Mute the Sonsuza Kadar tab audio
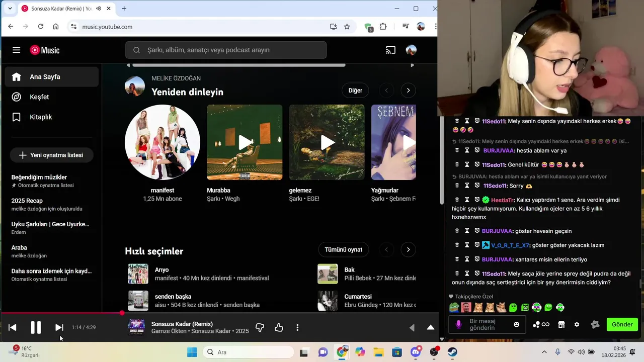This screenshot has height=362, width=644. click(x=99, y=9)
